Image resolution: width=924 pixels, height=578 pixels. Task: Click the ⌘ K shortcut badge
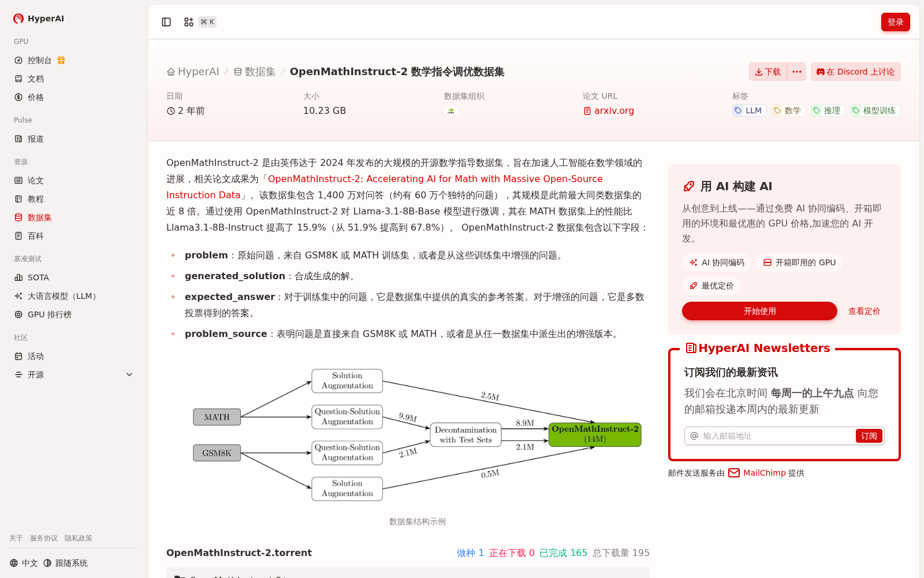pos(207,22)
